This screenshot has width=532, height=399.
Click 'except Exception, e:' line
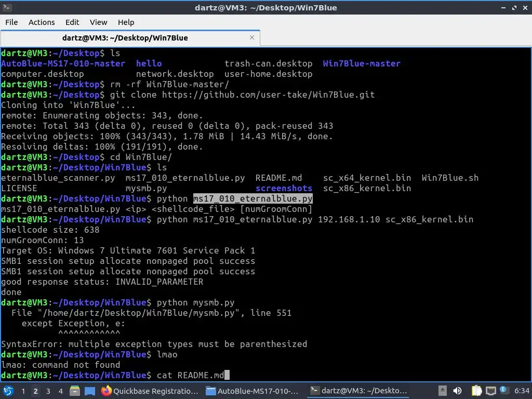pos(73,323)
